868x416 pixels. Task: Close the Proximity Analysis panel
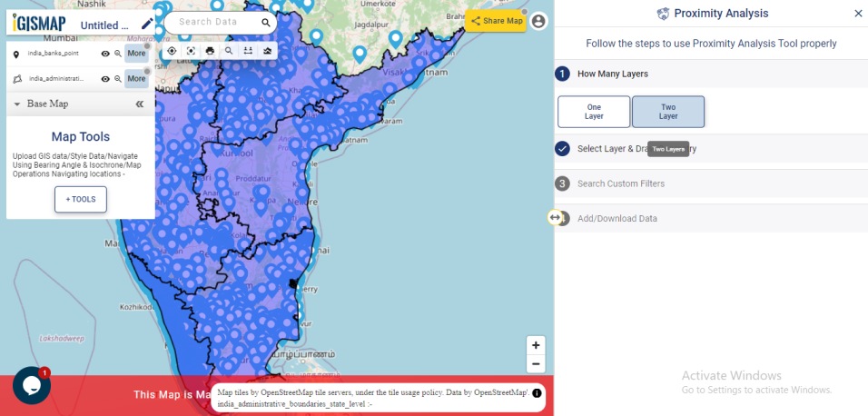(858, 14)
